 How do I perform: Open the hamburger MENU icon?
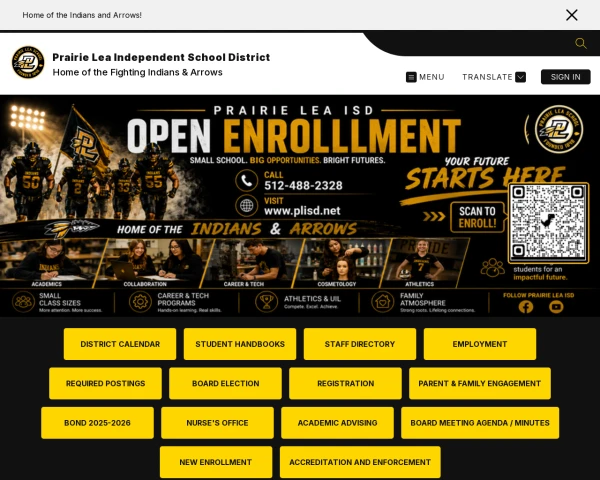coord(411,77)
